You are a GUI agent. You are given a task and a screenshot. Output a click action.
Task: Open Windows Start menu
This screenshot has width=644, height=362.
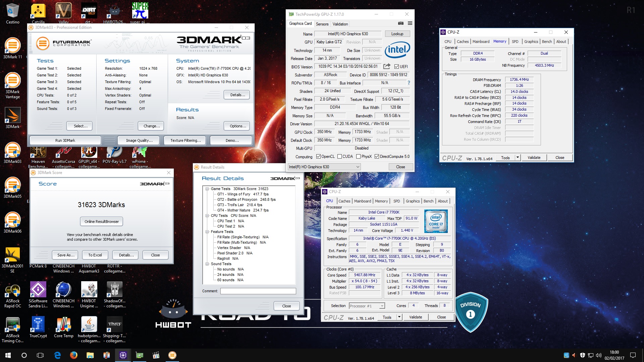tap(8, 355)
